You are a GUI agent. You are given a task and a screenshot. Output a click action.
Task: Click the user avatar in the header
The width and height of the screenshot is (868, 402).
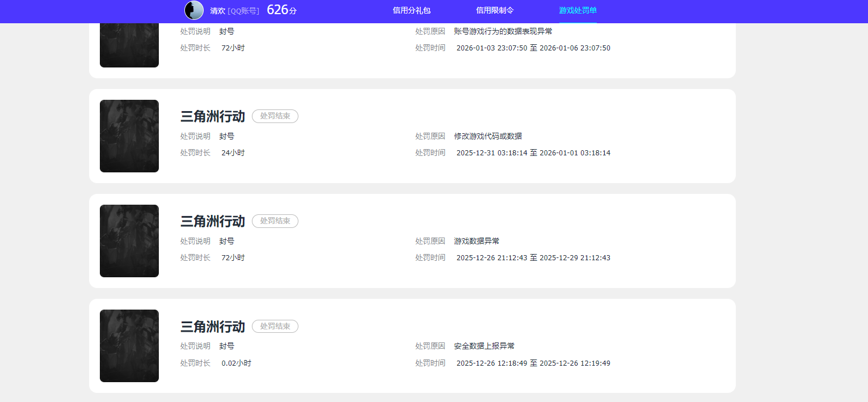pyautogui.click(x=194, y=10)
